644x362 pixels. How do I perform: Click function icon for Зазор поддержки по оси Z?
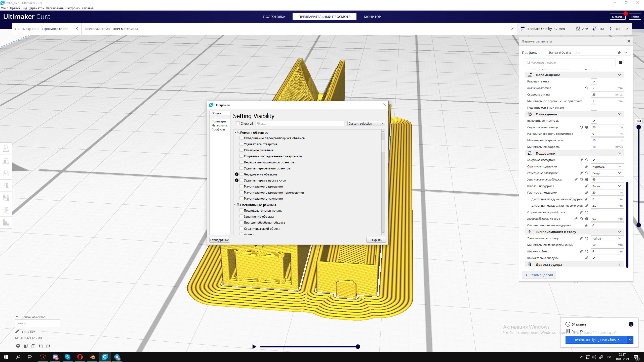pos(586,219)
